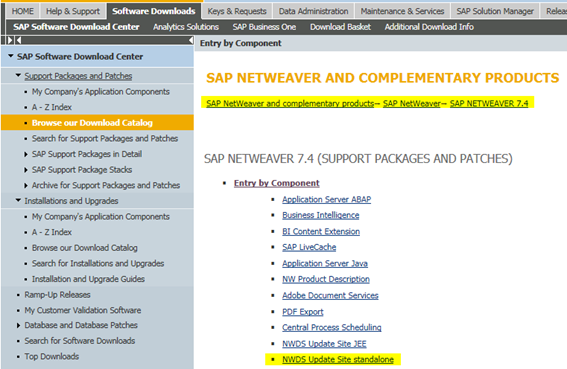Open A - Z Index under Installations and Upgrades

click(x=52, y=232)
